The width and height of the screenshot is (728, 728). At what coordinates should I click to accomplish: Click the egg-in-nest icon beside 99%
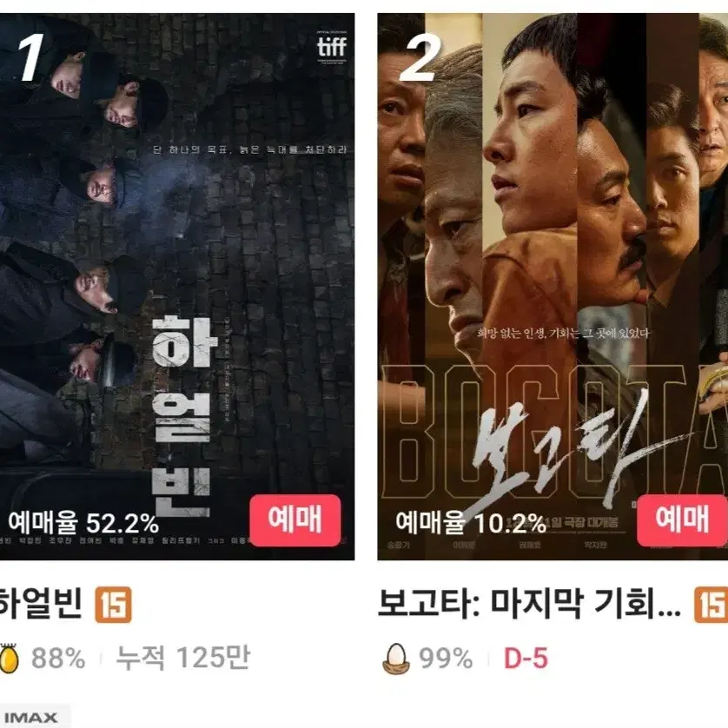click(396, 659)
